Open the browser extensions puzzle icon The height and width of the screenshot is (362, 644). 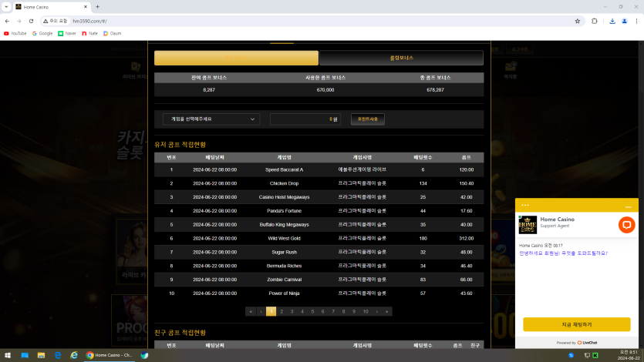(594, 21)
